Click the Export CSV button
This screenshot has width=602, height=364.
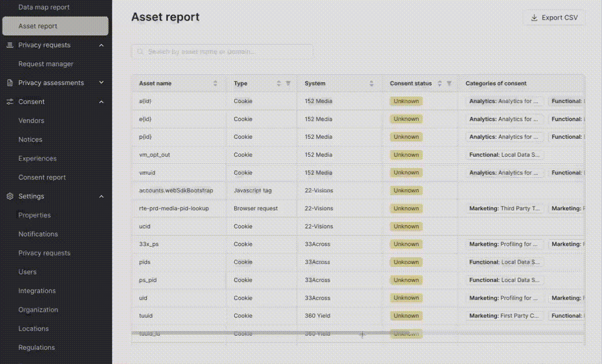554,17
